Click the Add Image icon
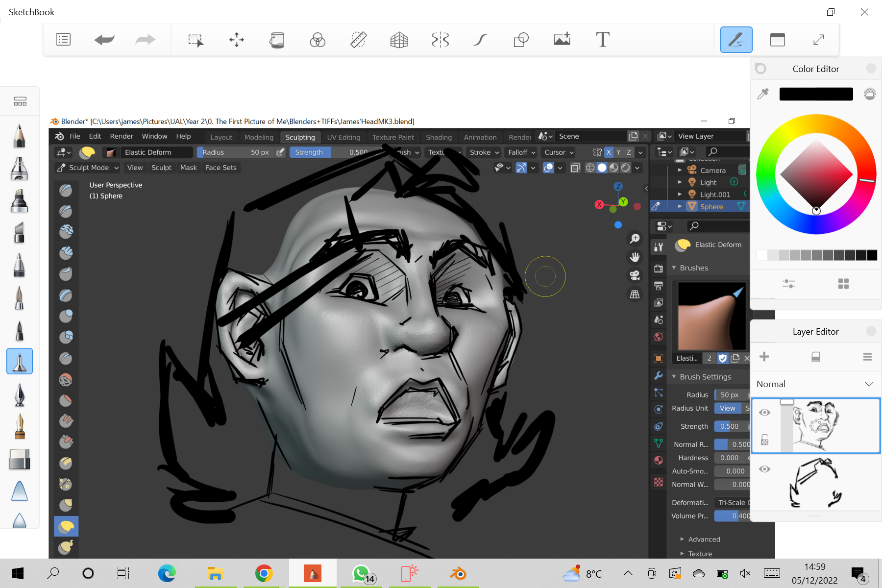The image size is (882, 588). click(x=562, y=40)
